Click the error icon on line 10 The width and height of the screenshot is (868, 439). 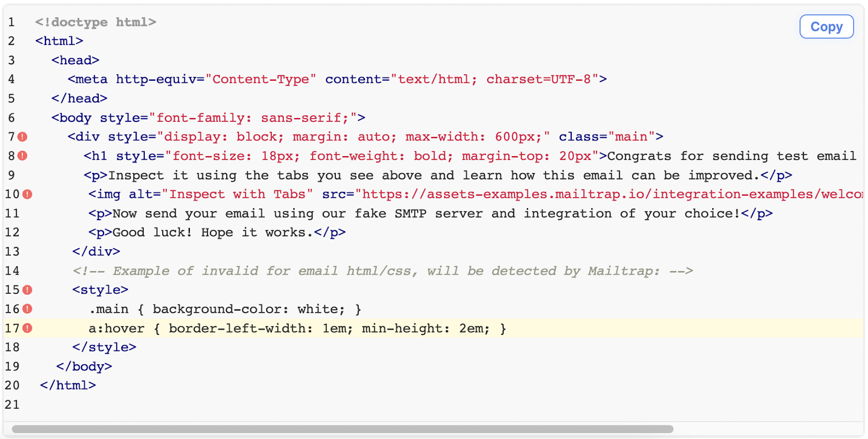coord(28,194)
